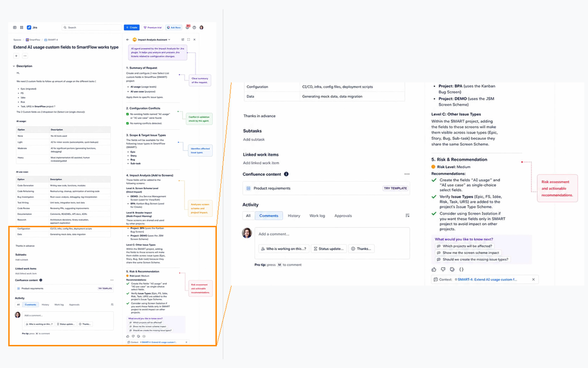This screenshot has width=588, height=368.
Task: Open Confluence content ellipsis menu in the enlarged view
Action: [407, 174]
